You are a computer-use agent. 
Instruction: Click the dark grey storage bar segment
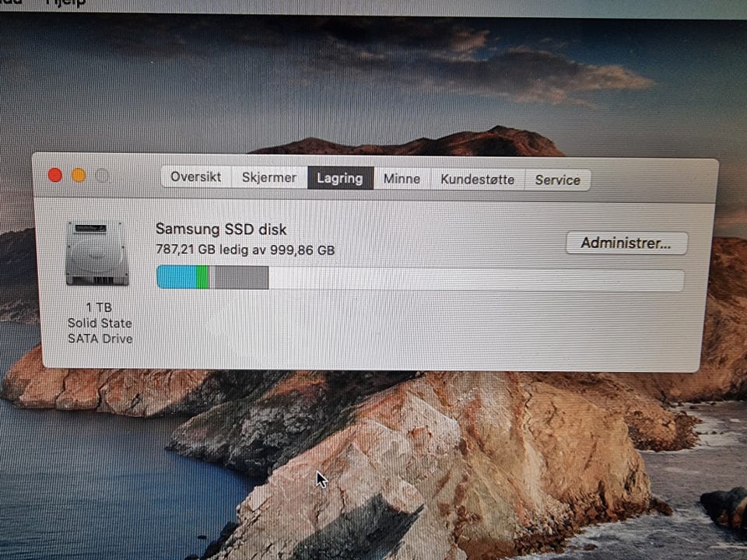[x=241, y=278]
